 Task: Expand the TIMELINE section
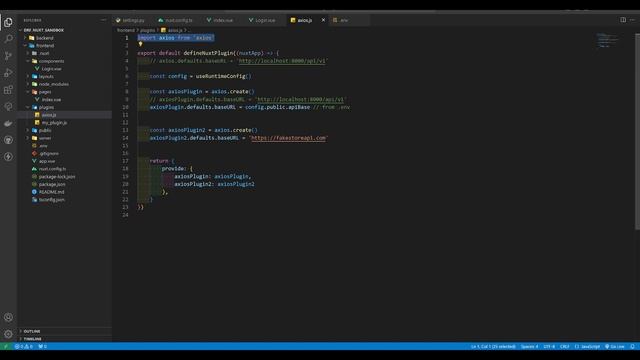(32, 339)
